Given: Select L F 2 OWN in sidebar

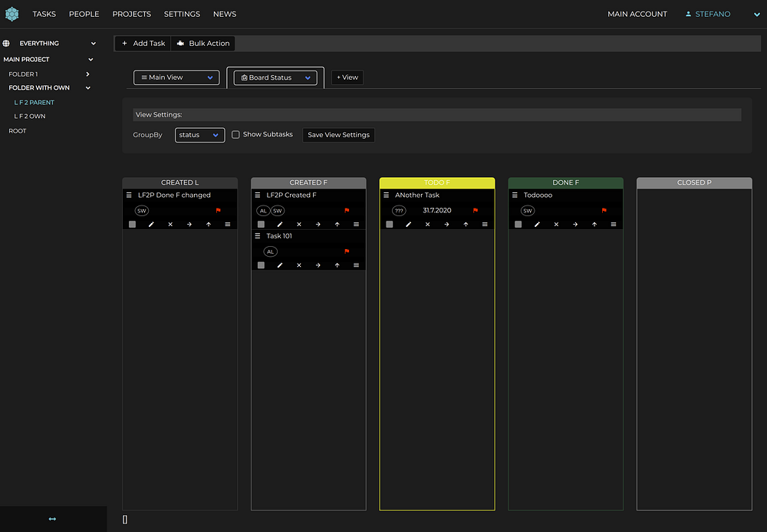Looking at the screenshot, I should [30, 117].
